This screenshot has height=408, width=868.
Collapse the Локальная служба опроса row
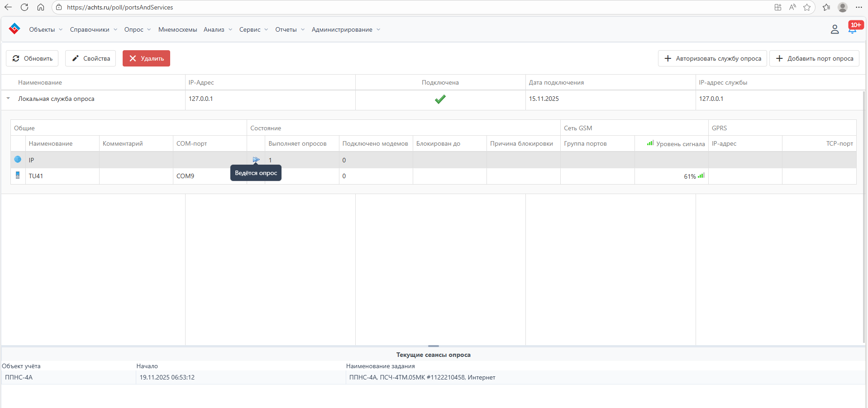(8, 99)
